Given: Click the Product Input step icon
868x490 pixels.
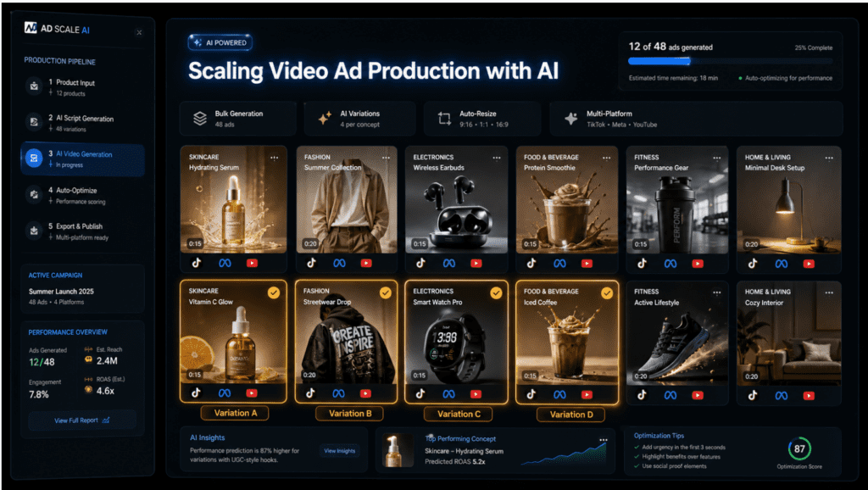Looking at the screenshot, I should tap(34, 86).
